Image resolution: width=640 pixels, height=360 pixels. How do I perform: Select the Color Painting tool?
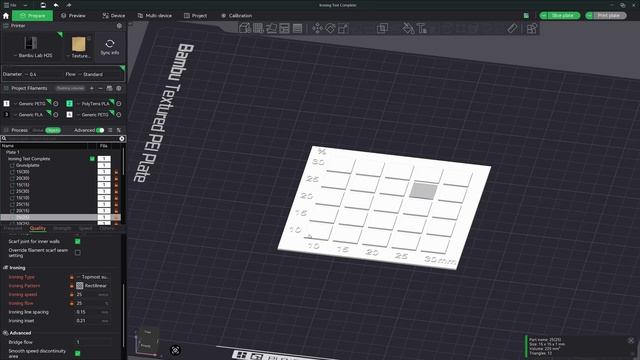click(408, 28)
